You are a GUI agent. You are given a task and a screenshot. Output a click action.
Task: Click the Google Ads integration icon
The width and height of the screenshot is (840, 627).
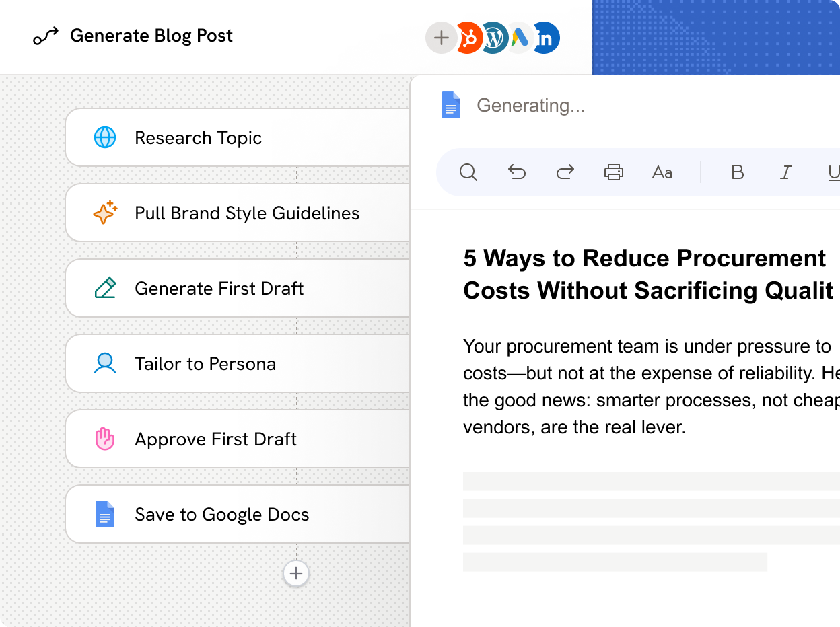click(x=519, y=38)
